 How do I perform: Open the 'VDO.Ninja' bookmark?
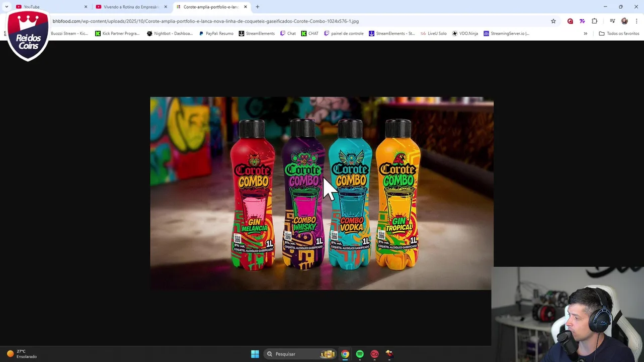465,33
